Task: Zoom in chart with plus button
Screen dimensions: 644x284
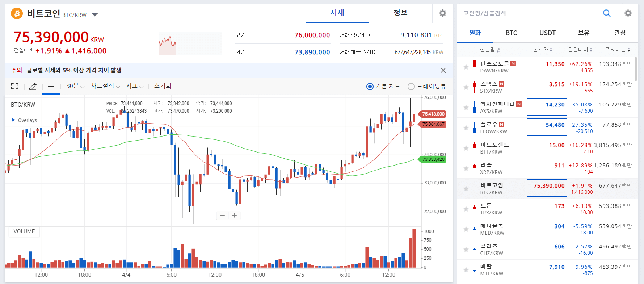Action: point(235,216)
